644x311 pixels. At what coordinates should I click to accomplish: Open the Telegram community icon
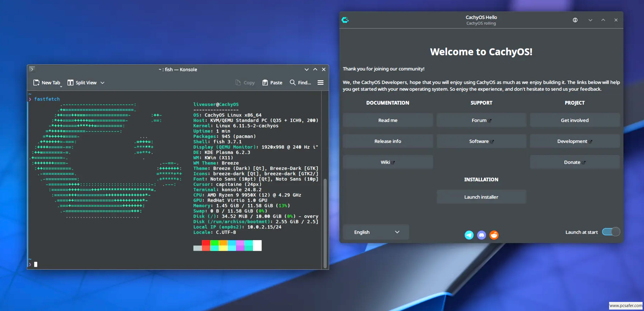(469, 235)
